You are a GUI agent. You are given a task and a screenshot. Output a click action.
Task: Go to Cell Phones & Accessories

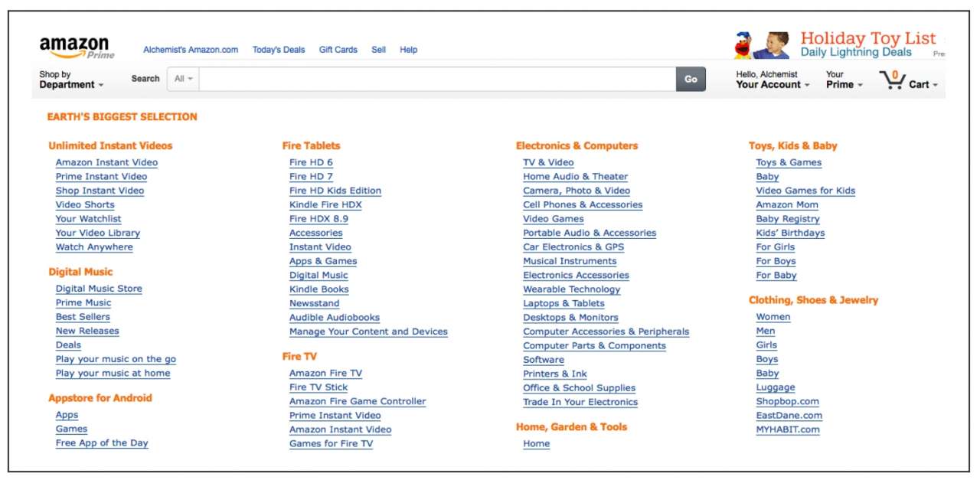coord(583,205)
